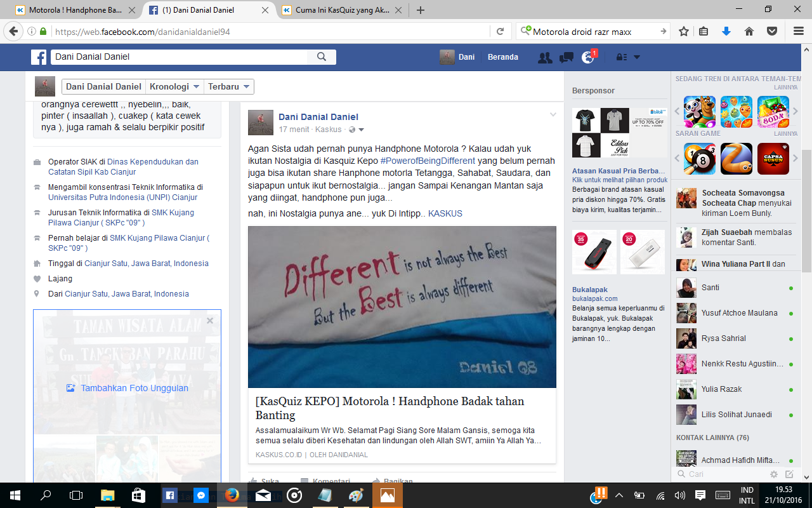Image resolution: width=812 pixels, height=508 pixels.
Task: Click the Facebook search field
Action: [x=179, y=57]
